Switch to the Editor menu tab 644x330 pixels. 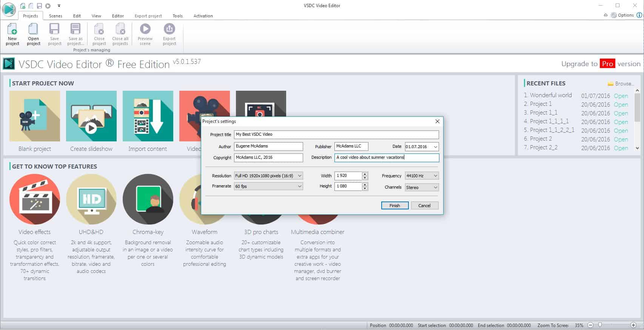click(118, 16)
